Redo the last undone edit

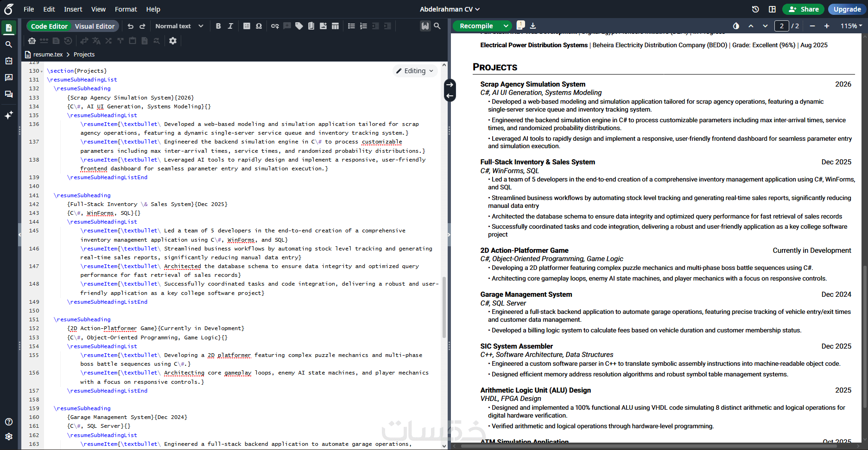pyautogui.click(x=143, y=26)
